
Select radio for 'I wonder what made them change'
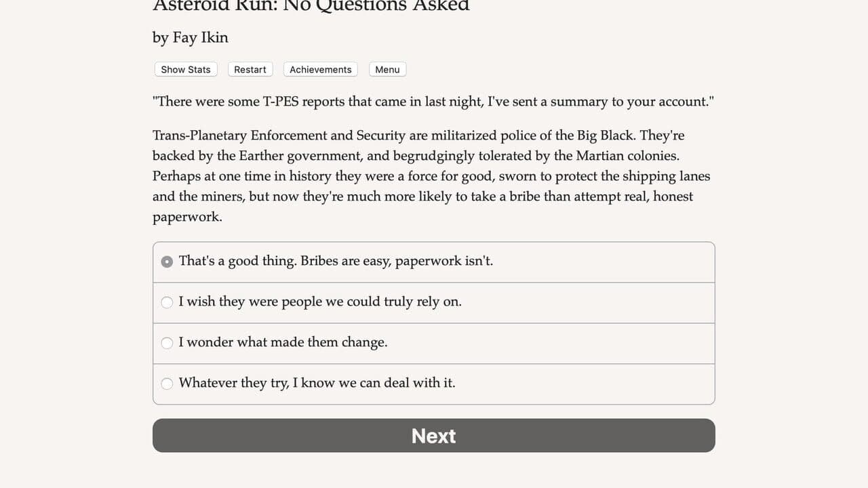(167, 343)
